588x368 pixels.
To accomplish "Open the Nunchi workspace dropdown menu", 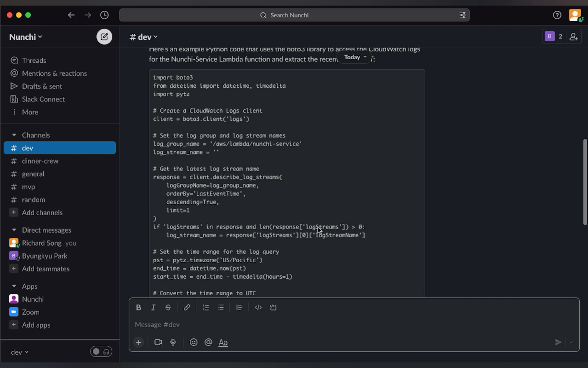I will tap(25, 37).
